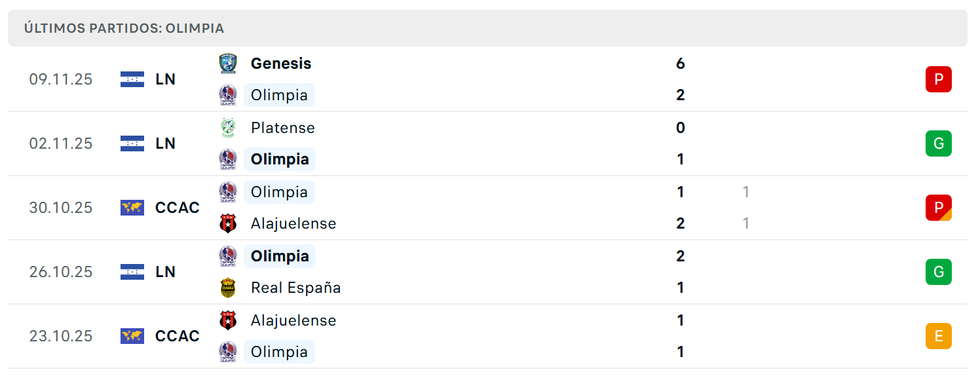Click LN league label for 02.11.25 match
The height and width of the screenshot is (378, 980).
(x=165, y=143)
